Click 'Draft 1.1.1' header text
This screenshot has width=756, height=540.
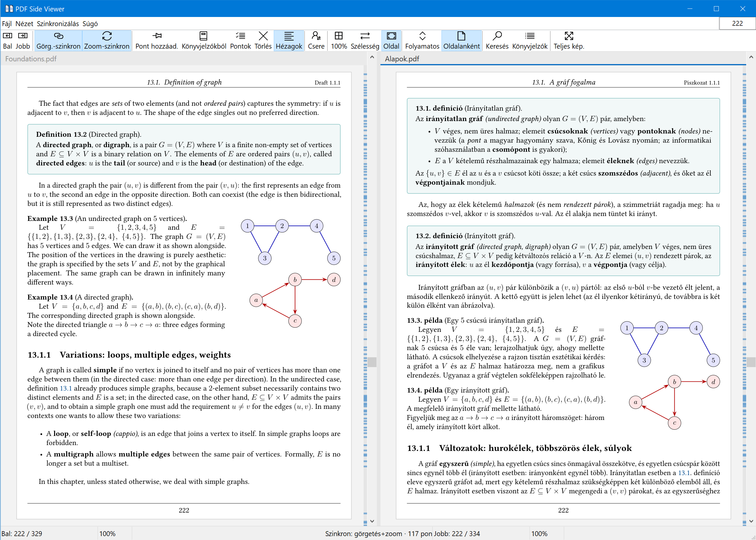click(328, 83)
